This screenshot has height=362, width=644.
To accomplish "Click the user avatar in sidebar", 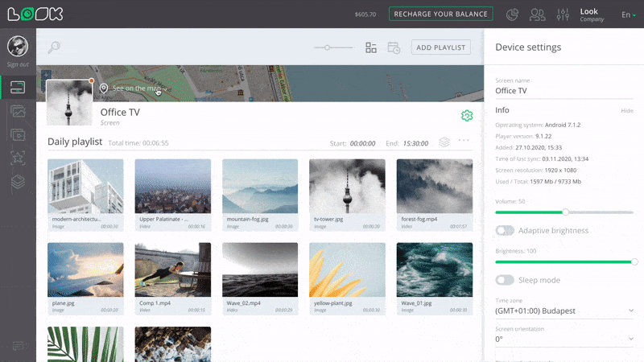I will point(18,46).
